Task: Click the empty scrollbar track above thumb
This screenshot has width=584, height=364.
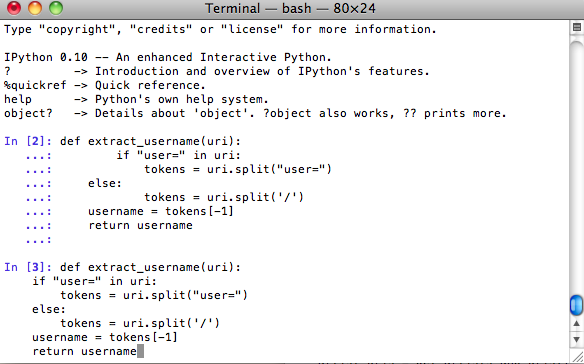Action: [577, 166]
